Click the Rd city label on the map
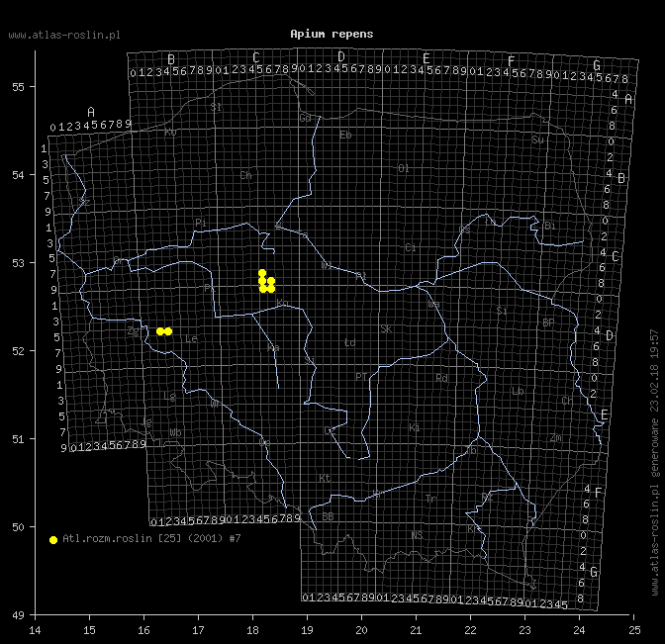Screen dimensions: 665x644 click(x=441, y=378)
